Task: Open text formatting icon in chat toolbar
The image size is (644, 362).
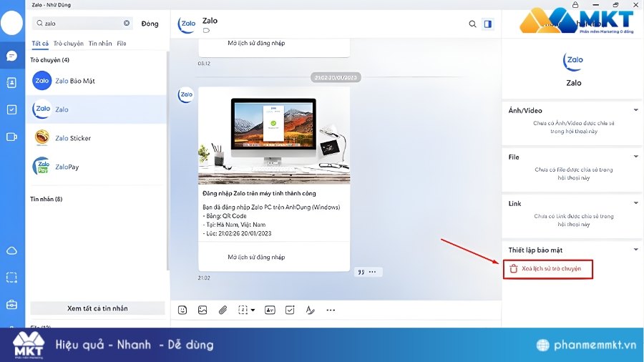Action: click(x=310, y=310)
